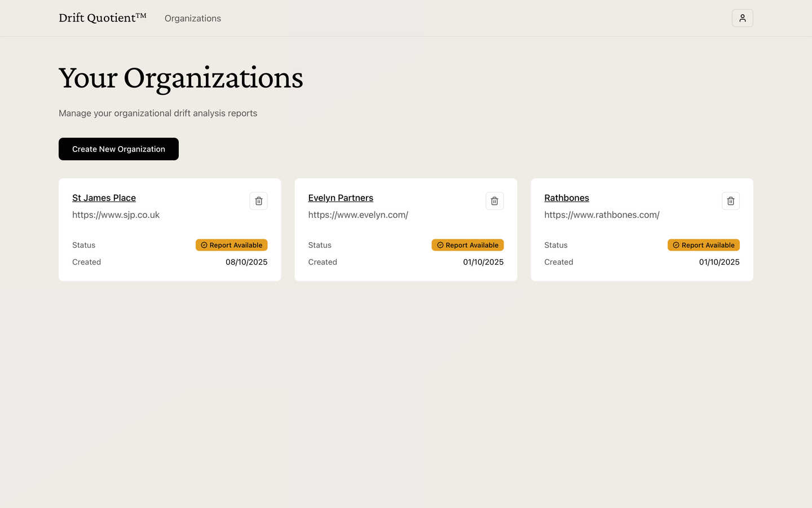The height and width of the screenshot is (508, 812).
Task: Delete the Rathbones organization
Action: pyautogui.click(x=731, y=201)
